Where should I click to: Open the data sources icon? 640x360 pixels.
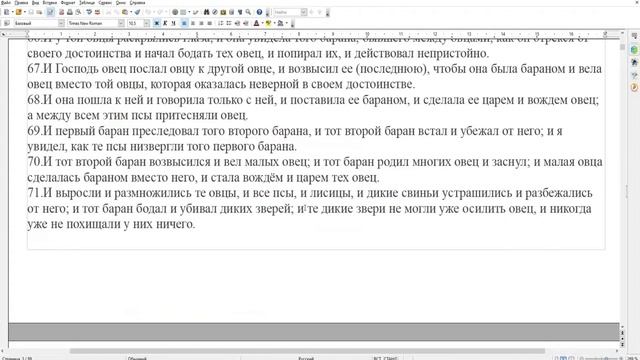(x=231, y=12)
